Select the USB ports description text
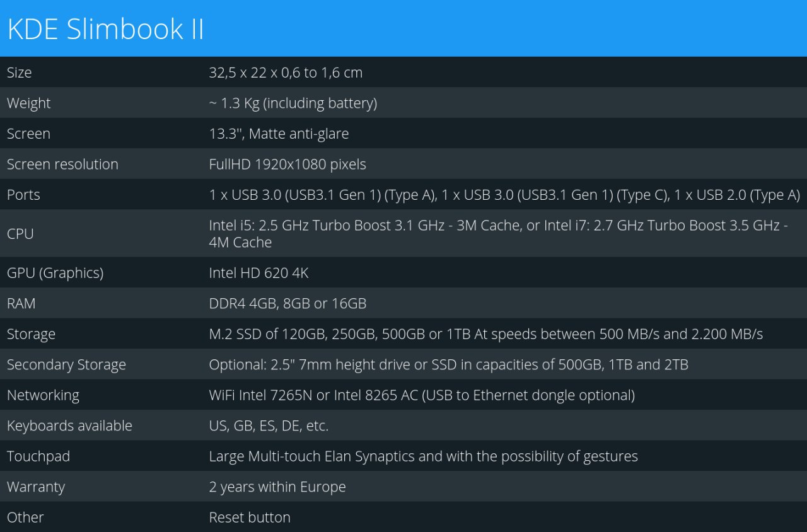This screenshot has height=532, width=807. click(504, 195)
